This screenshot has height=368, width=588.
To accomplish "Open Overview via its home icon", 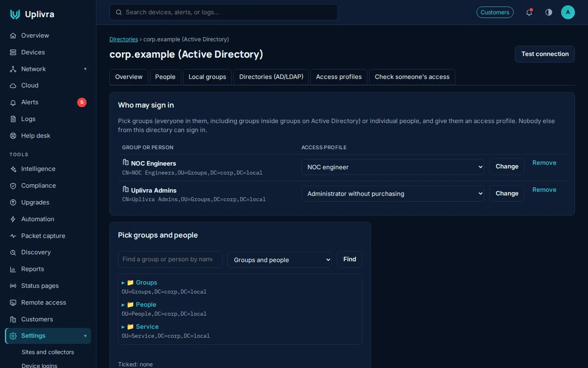I will [13, 36].
